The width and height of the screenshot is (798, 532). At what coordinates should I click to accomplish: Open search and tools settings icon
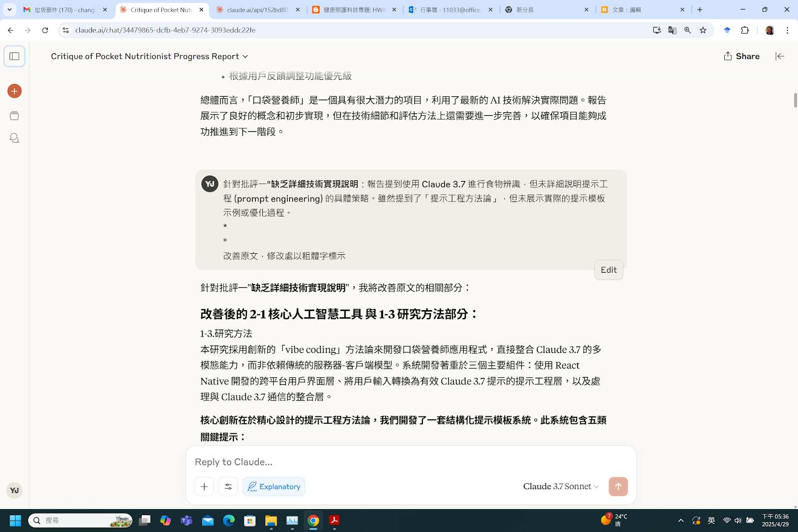(x=228, y=487)
